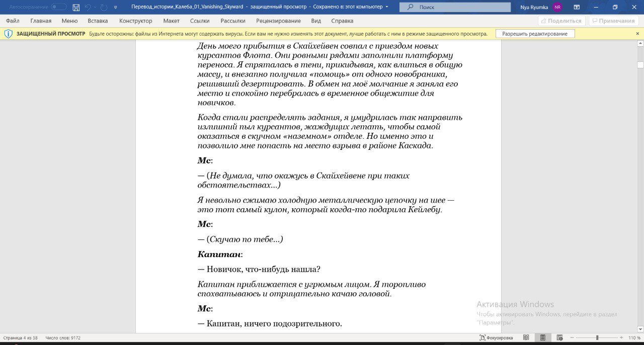Expand the document title save location dropdown
This screenshot has width=644, height=345.
[387, 7]
